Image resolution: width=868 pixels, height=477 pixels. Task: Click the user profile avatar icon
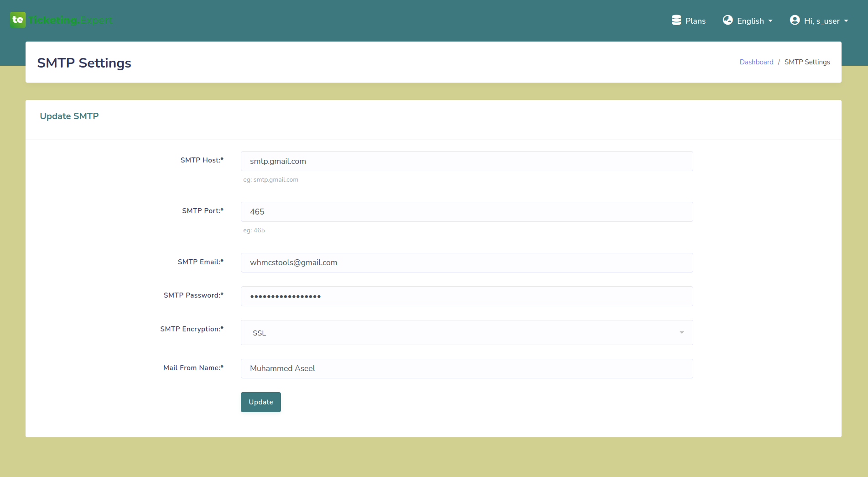[x=795, y=20]
